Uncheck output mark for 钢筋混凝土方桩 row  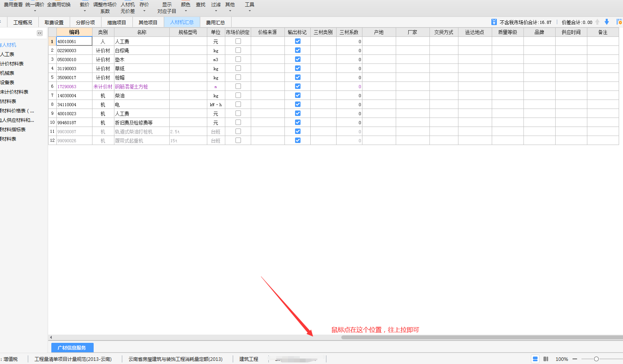[298, 86]
